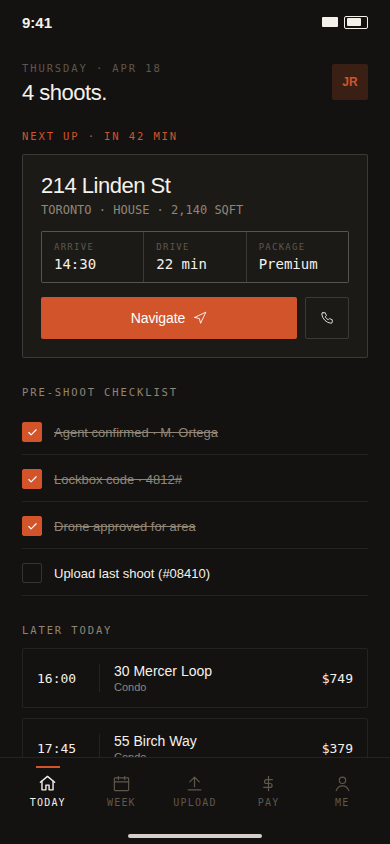The width and height of the screenshot is (390, 844).
Task: Check Upload last shoot #08410
Action: tap(32, 573)
